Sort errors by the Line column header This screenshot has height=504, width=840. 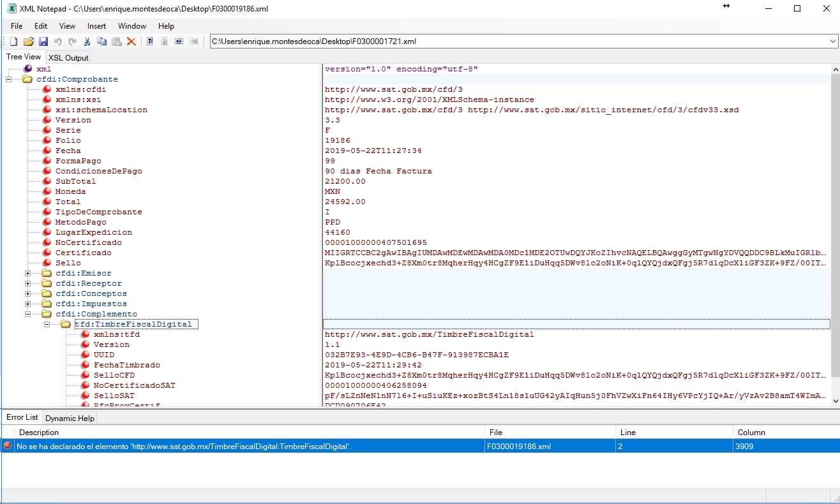675,432
